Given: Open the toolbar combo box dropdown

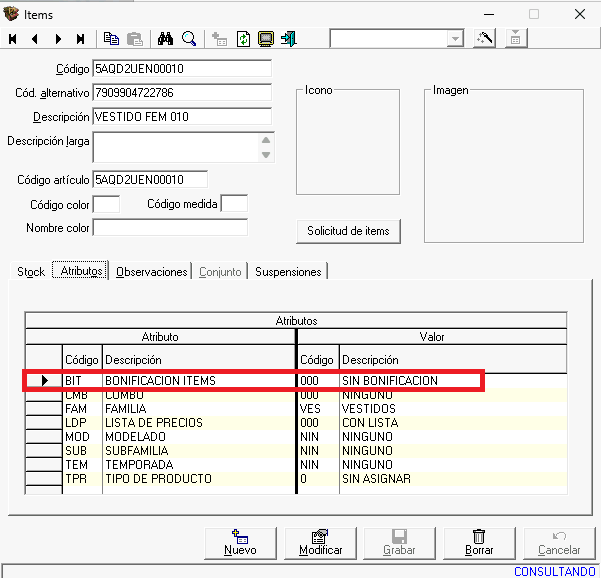Looking at the screenshot, I should [455, 38].
